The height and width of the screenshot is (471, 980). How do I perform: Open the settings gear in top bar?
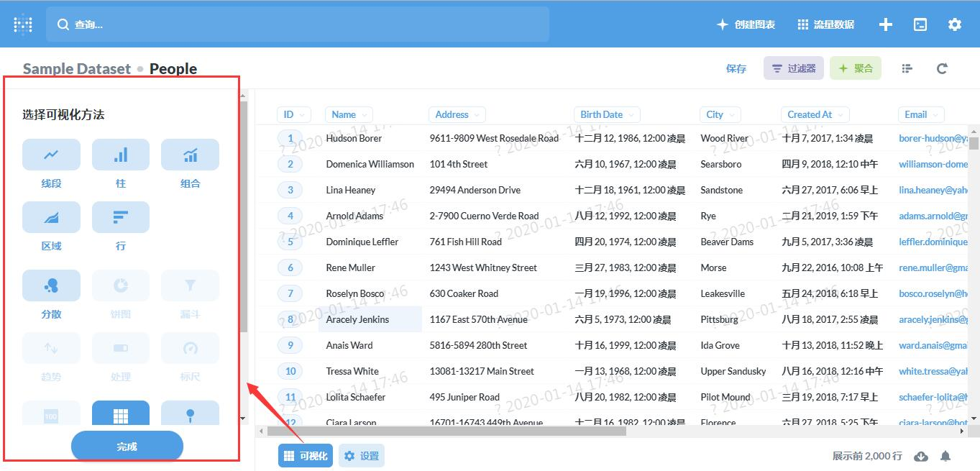[954, 24]
